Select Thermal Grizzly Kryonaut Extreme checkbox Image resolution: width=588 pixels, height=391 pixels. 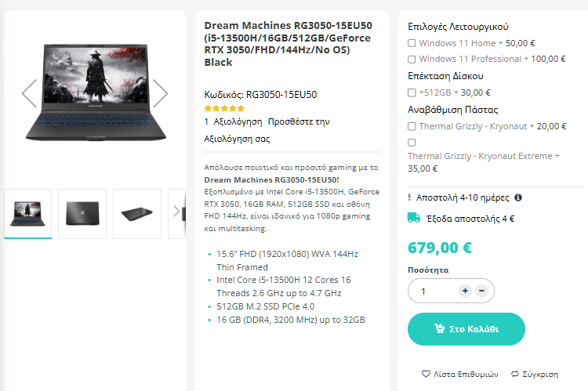(412, 143)
